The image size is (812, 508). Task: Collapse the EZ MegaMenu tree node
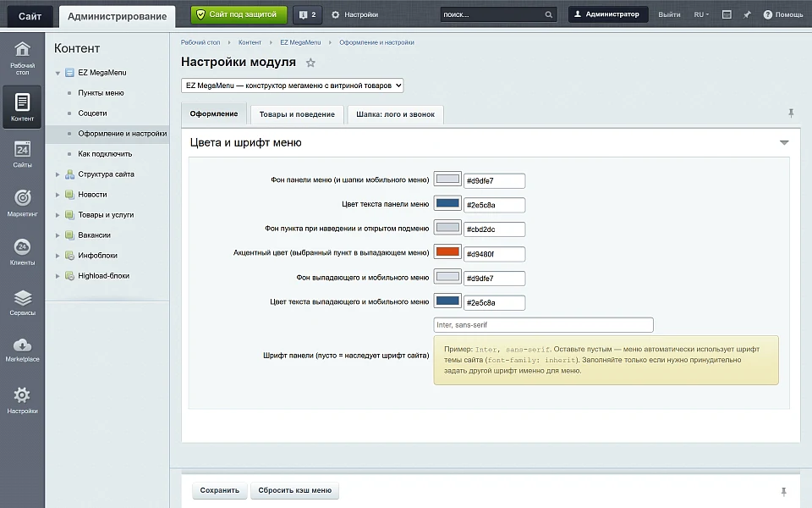[58, 73]
